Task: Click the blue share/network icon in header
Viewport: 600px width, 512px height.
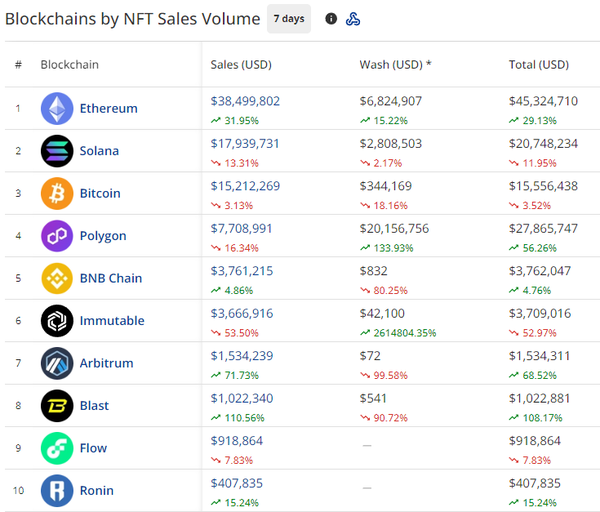Action: tap(353, 19)
